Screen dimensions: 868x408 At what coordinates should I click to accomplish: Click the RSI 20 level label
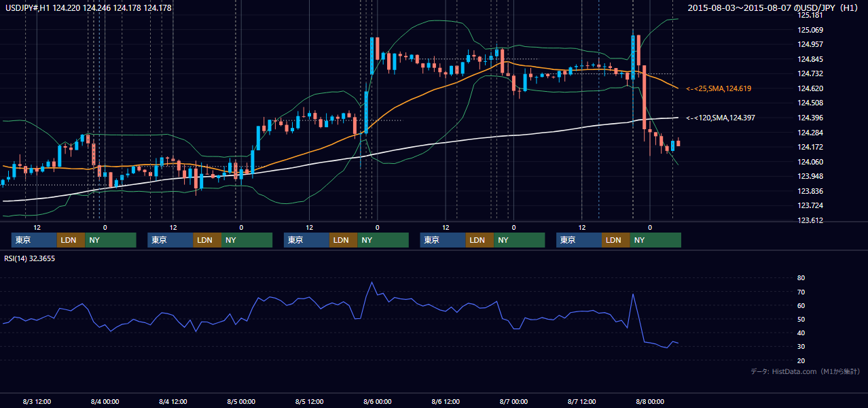pos(801,360)
